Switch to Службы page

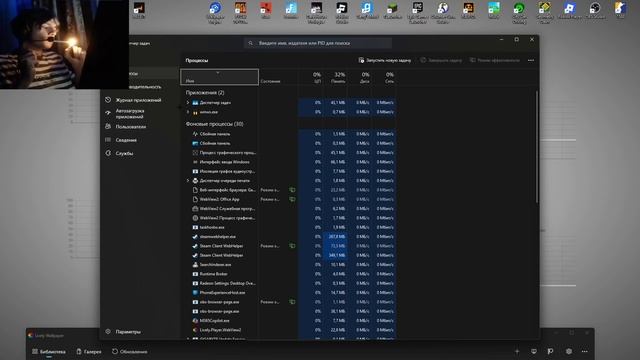click(x=124, y=153)
